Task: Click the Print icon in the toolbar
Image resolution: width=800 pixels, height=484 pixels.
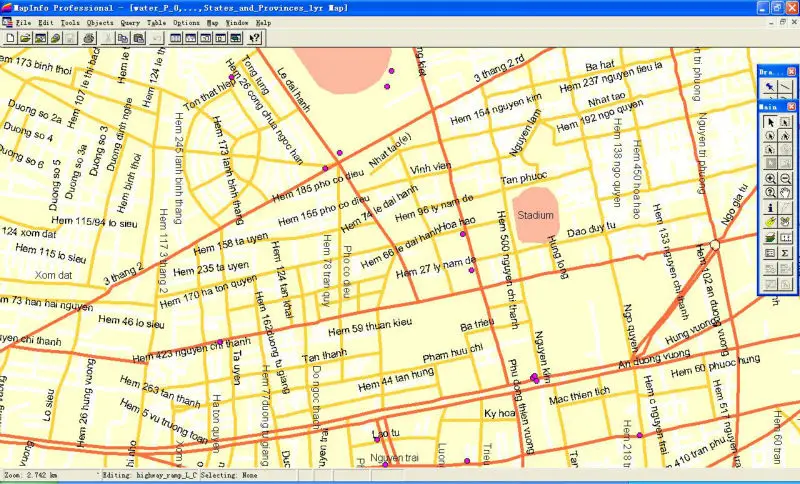Action: pos(88,38)
